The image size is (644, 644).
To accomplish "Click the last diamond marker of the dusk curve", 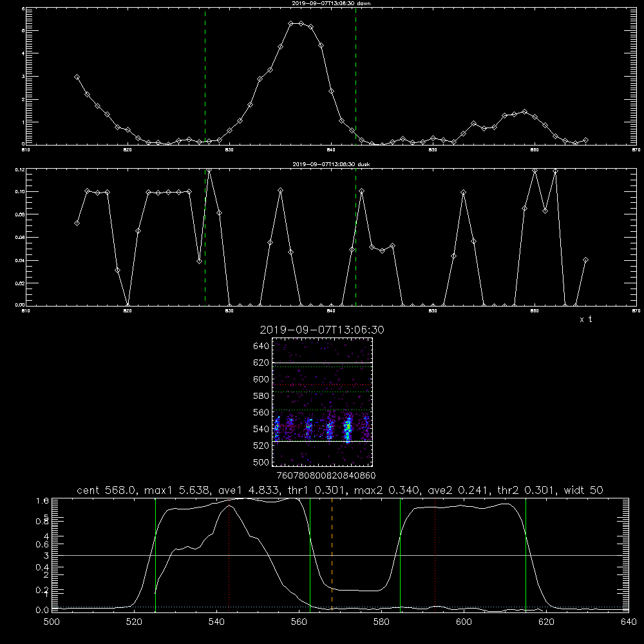I will tap(585, 260).
